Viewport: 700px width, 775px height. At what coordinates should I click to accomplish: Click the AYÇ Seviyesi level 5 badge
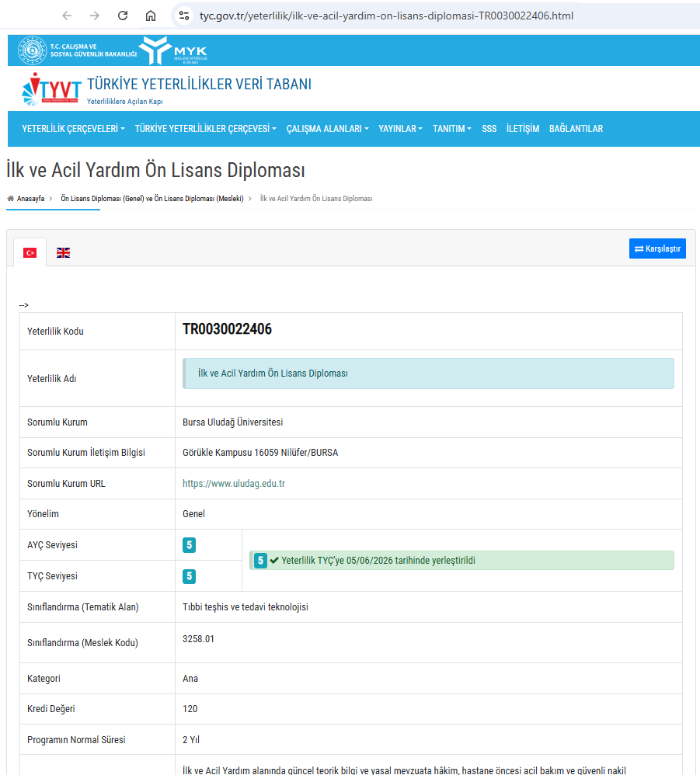189,545
